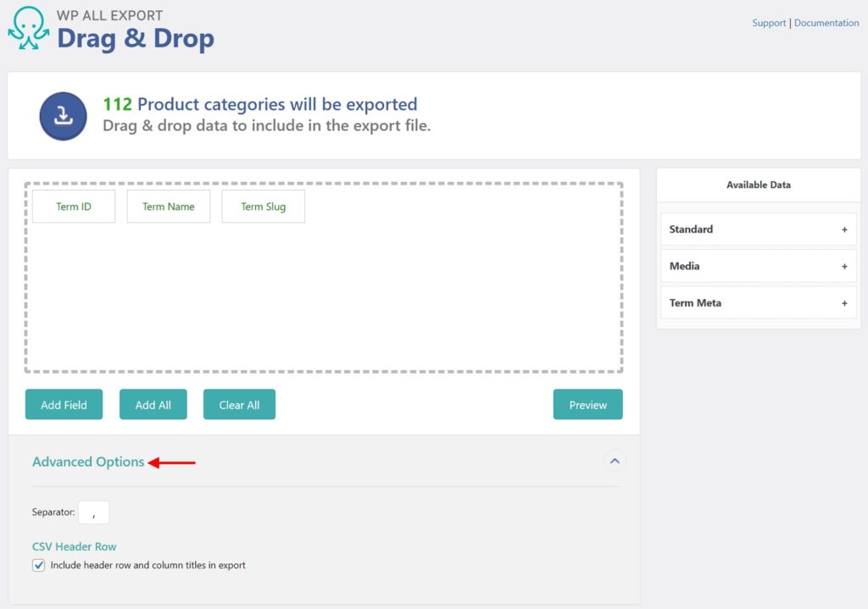Disable header row and column titles checkbox
The image size is (868, 609).
(x=38, y=564)
